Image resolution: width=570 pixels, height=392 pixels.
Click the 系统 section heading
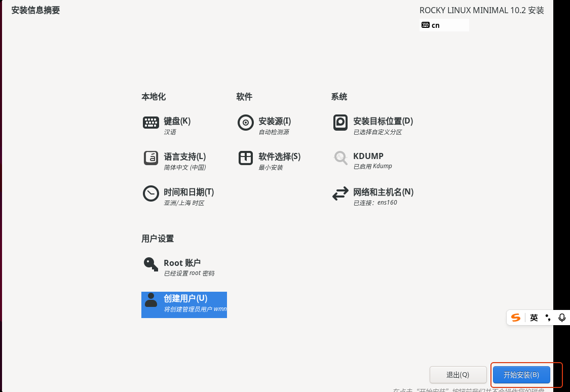[339, 97]
